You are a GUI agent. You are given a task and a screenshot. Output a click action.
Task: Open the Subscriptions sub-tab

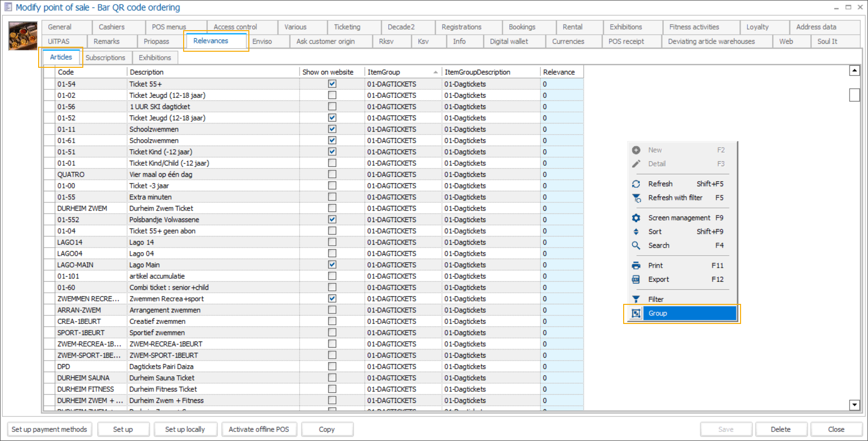click(105, 58)
